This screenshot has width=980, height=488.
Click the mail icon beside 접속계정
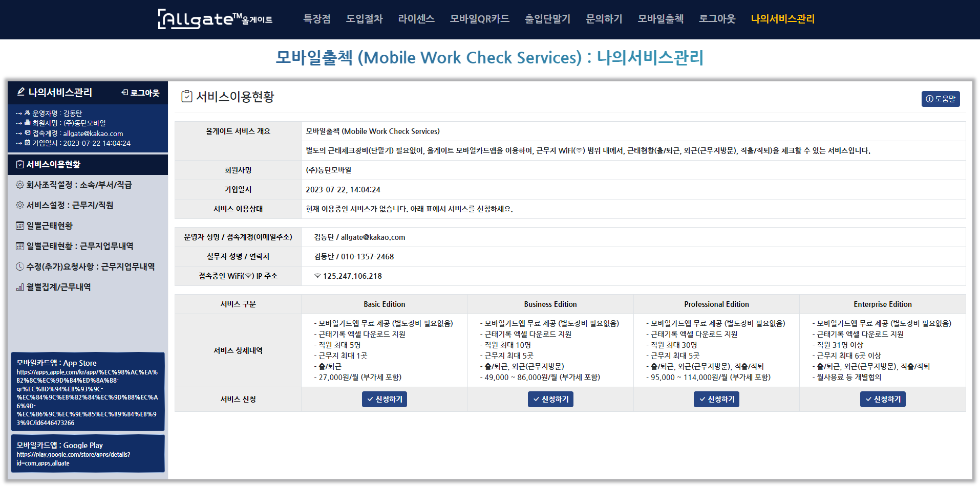(x=28, y=133)
